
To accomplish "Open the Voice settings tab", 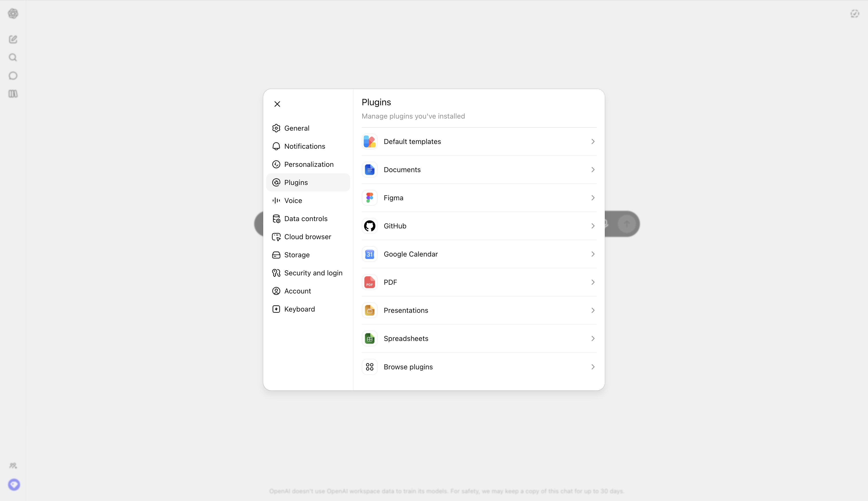I will tap(308, 201).
